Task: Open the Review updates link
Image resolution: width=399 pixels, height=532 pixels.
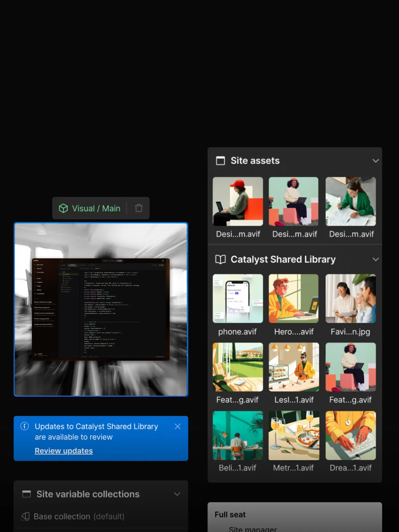Action: click(64, 451)
